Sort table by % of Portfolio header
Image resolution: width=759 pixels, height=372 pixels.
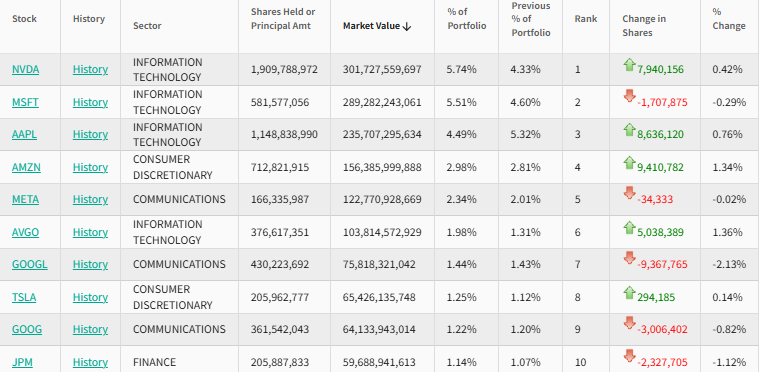coord(467,19)
